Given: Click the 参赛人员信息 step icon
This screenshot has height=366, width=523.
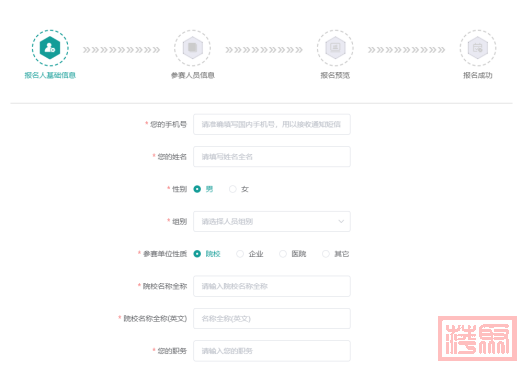Looking at the screenshot, I should 192,48.
